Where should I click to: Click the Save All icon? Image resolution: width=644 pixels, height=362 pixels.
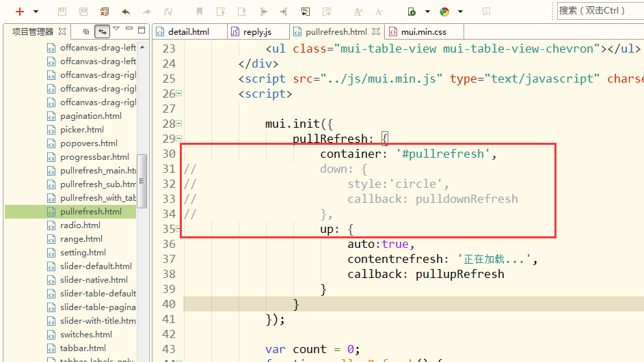tap(83, 12)
